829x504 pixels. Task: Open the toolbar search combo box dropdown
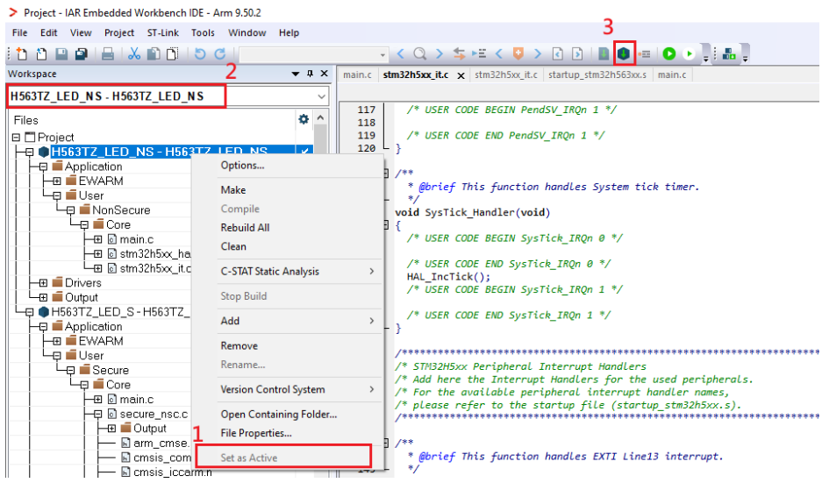tap(382, 55)
